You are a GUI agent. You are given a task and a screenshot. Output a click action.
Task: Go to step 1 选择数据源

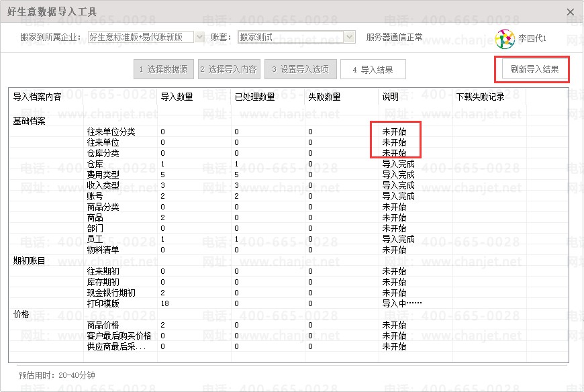click(x=164, y=69)
